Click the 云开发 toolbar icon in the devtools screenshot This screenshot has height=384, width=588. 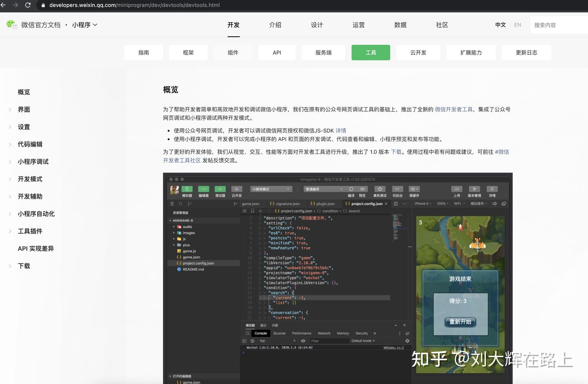click(237, 189)
